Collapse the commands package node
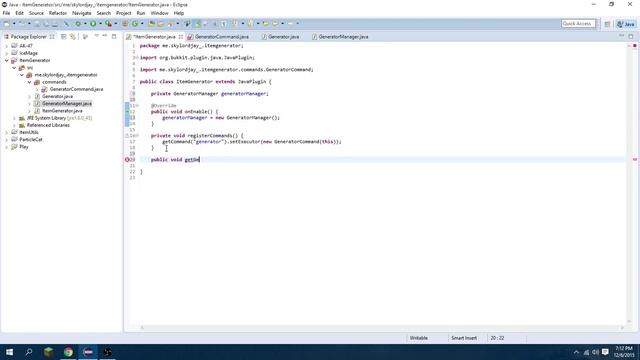 click(29, 82)
